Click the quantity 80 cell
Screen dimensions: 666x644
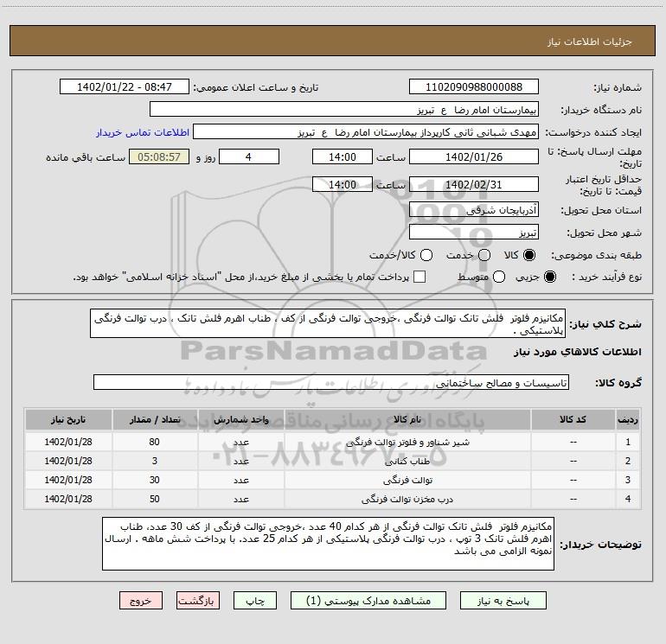tap(155, 442)
